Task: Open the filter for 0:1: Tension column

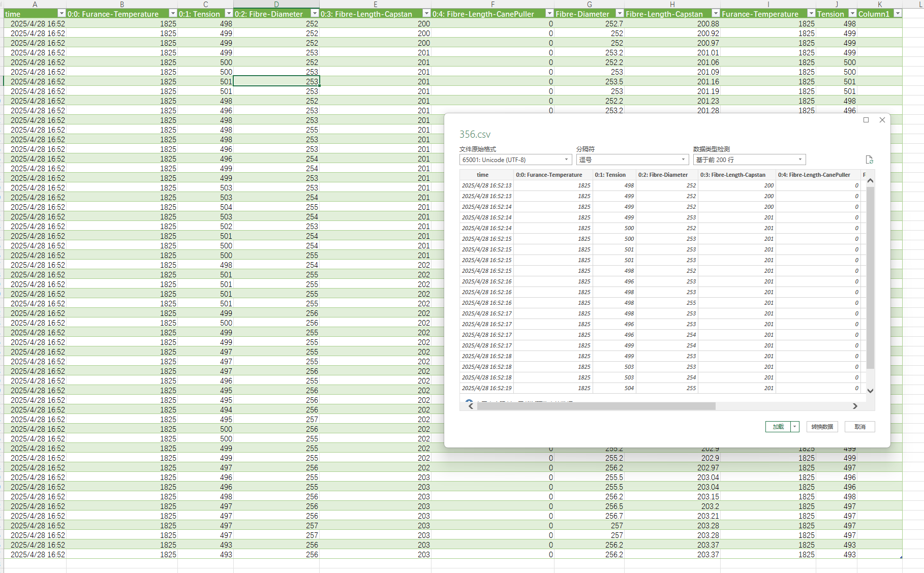Action: tap(229, 14)
